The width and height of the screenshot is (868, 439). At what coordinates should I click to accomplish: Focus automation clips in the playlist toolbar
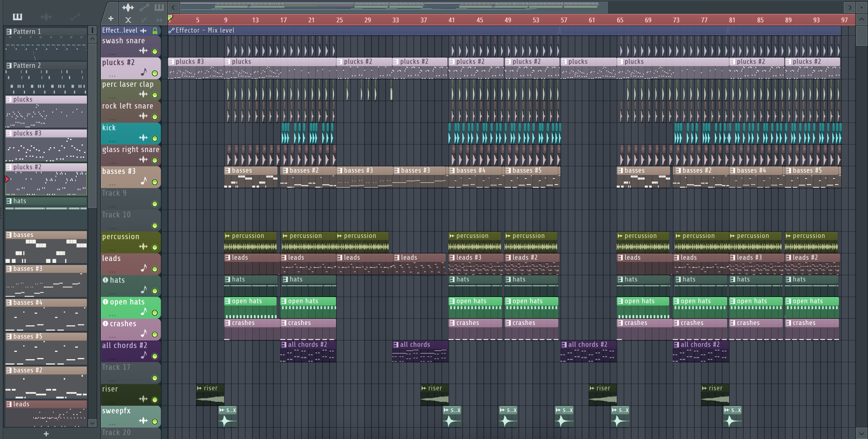pos(144,8)
